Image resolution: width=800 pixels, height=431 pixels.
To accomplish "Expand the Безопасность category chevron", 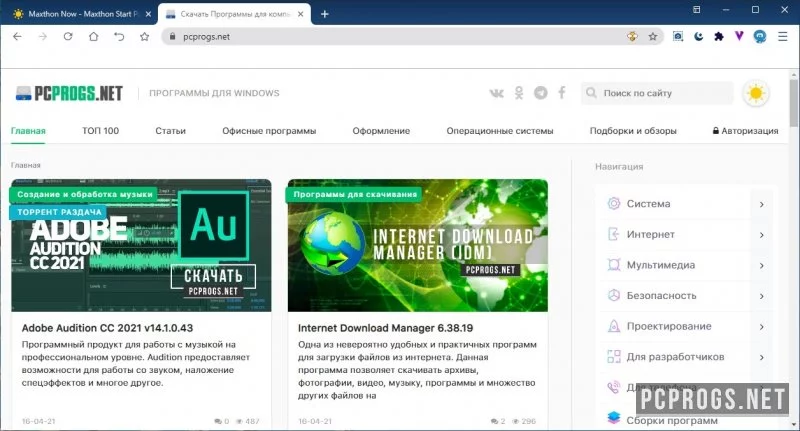I will pyautogui.click(x=761, y=296).
